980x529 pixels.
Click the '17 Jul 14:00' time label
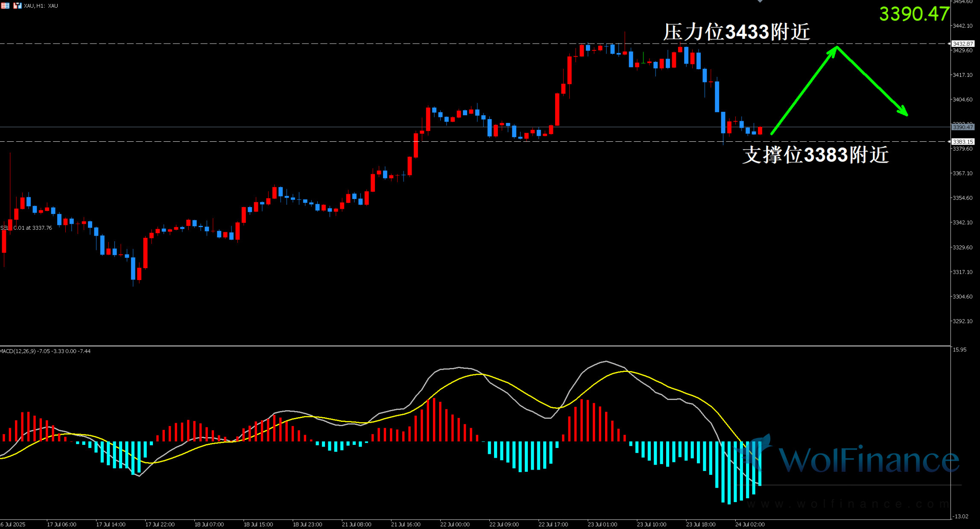111,524
